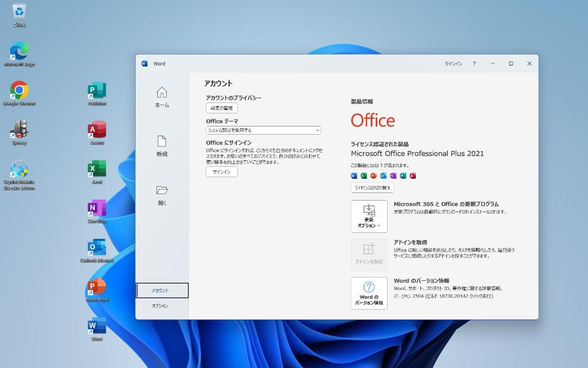
Task: Select the Access desktop icon
Action: (97, 130)
